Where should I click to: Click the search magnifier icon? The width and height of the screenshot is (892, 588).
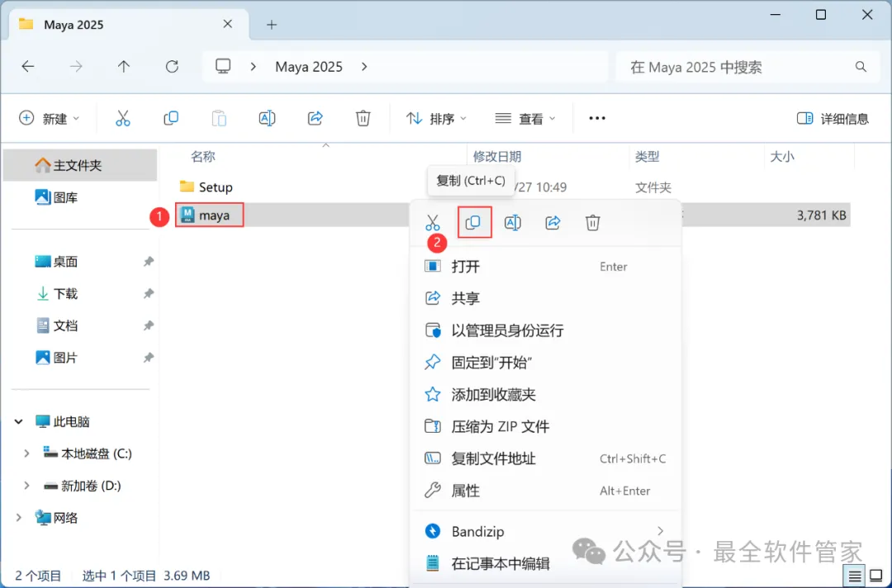click(861, 67)
